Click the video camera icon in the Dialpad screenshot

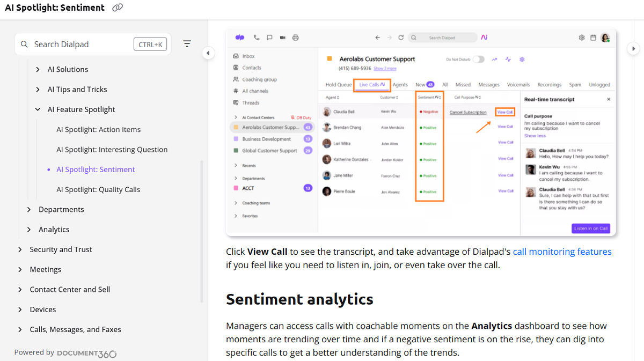(x=282, y=38)
